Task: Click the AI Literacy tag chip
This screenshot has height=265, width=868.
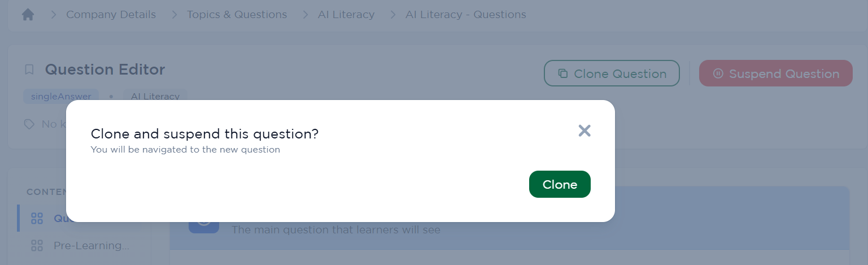Action: pyautogui.click(x=155, y=96)
